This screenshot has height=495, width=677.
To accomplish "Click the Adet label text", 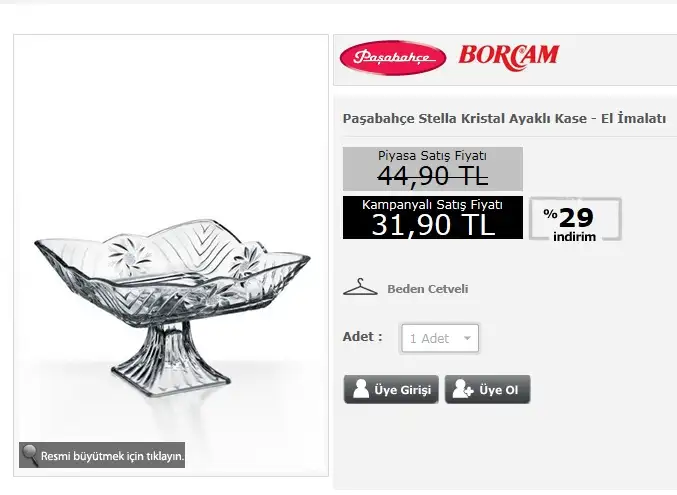I will tap(363, 336).
